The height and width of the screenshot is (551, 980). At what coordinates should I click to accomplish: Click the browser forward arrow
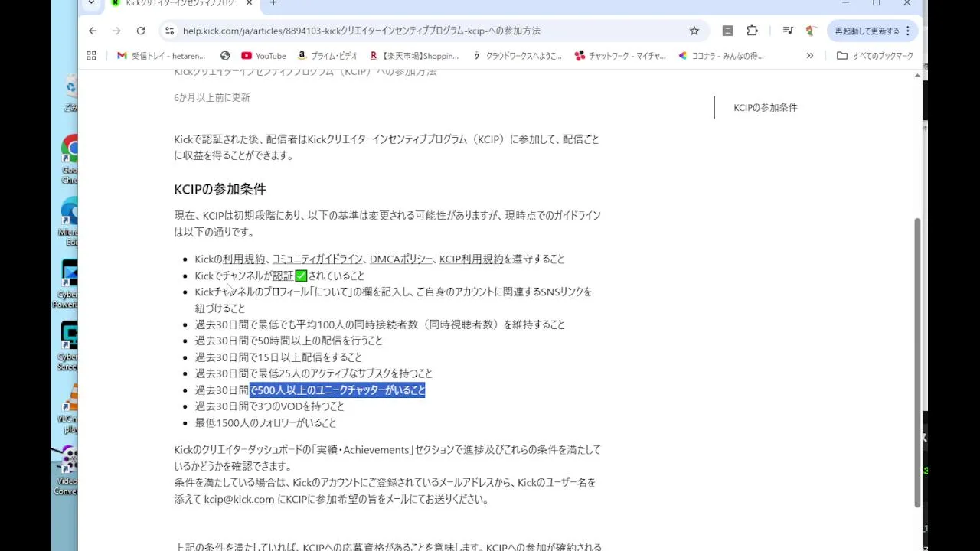(x=116, y=31)
